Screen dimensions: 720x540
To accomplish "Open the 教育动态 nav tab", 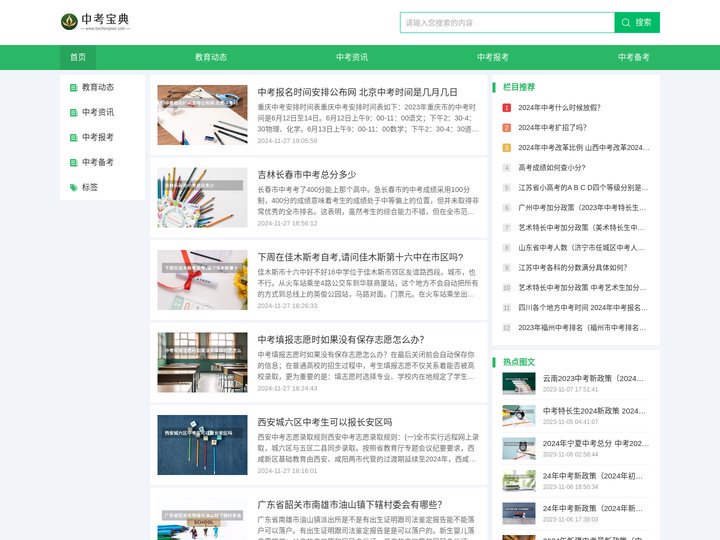I will pyautogui.click(x=211, y=57).
